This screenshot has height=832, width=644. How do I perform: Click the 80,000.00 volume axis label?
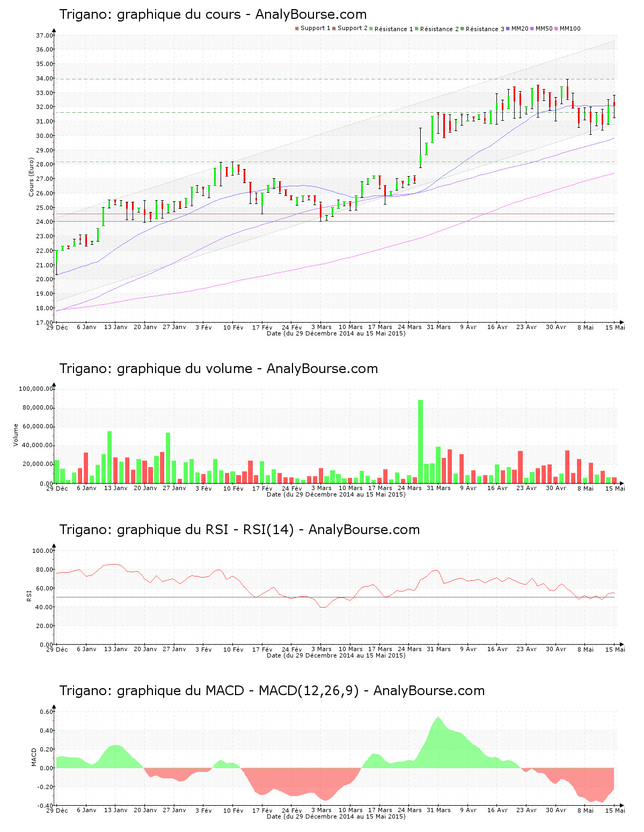click(38, 407)
